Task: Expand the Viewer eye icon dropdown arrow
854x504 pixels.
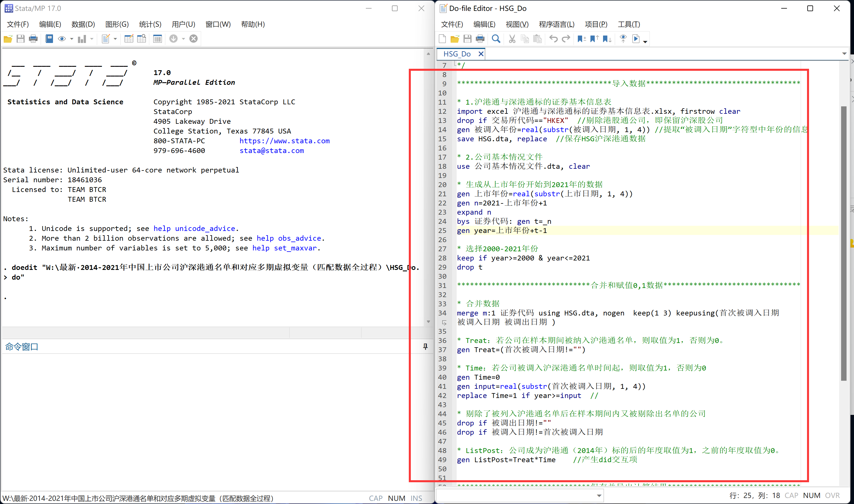Action: (72, 39)
